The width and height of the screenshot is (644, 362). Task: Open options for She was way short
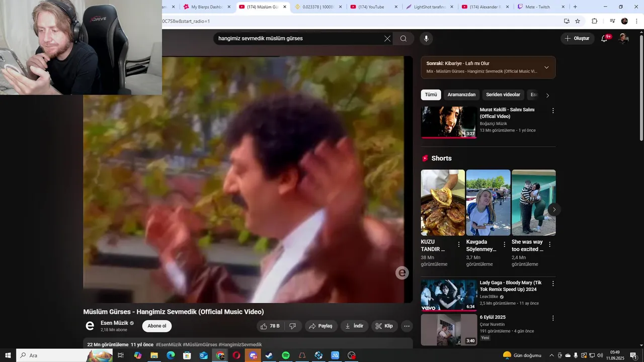tap(549, 244)
